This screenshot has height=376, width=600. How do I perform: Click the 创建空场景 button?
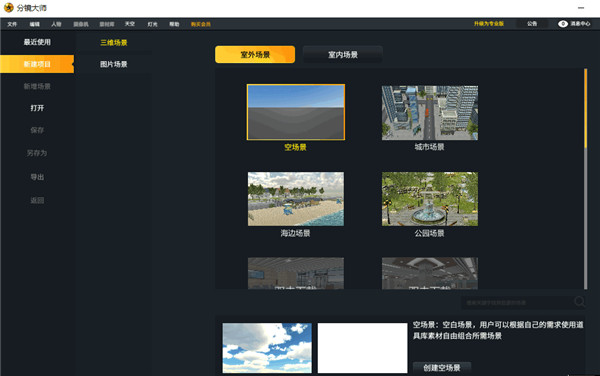point(442,368)
